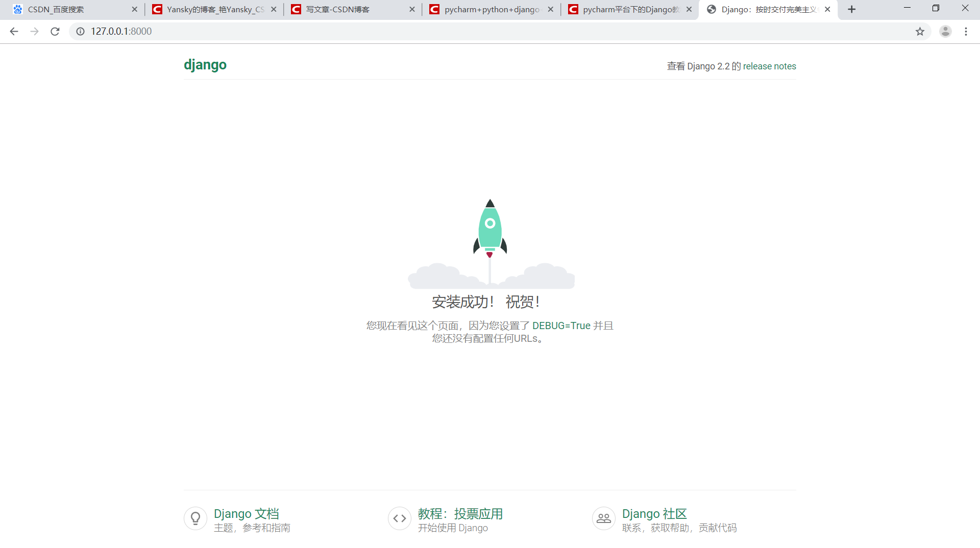The image size is (980, 548).
Task: Close the pycharm+python+django tab
Action: pos(550,9)
